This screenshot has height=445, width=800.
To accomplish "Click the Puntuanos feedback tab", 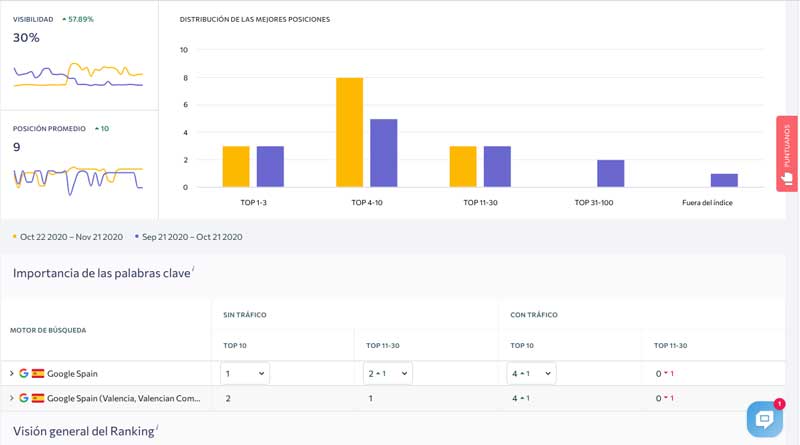I will click(x=787, y=153).
